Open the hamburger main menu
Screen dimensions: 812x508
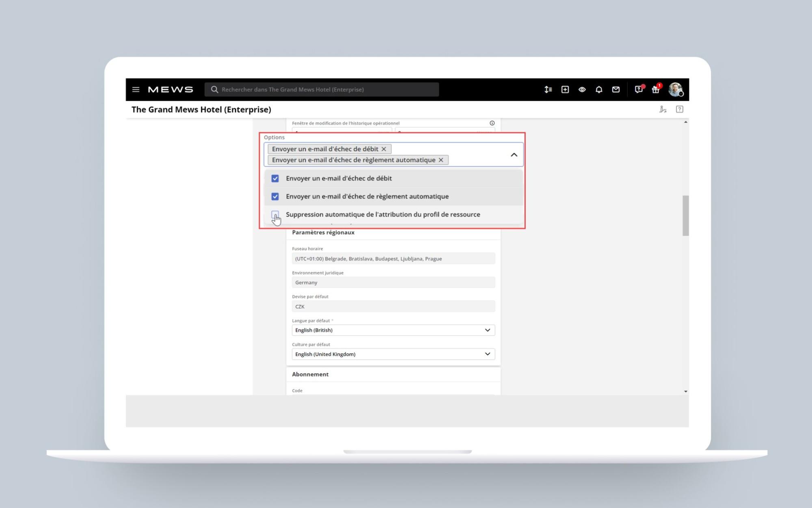(x=136, y=89)
